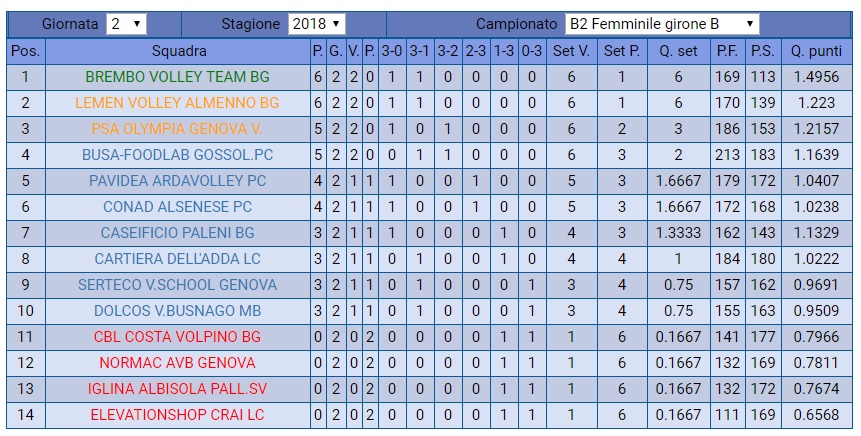The image size is (861, 436).
Task: Open PAVIDEA ARDAVOLLEY PC team page
Action: coord(177,181)
